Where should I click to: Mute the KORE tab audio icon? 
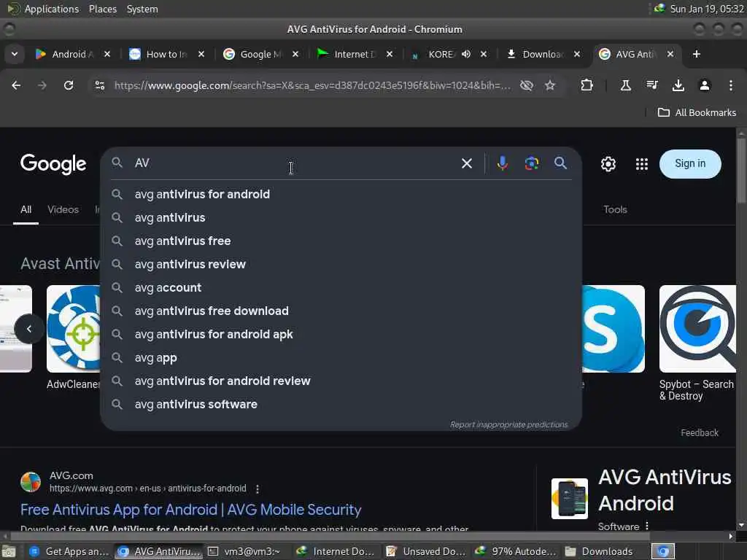466,54
